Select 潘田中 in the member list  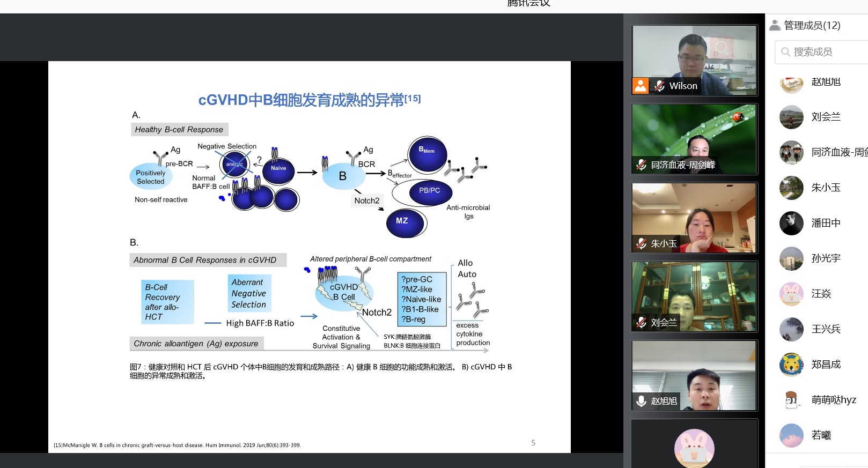826,223
